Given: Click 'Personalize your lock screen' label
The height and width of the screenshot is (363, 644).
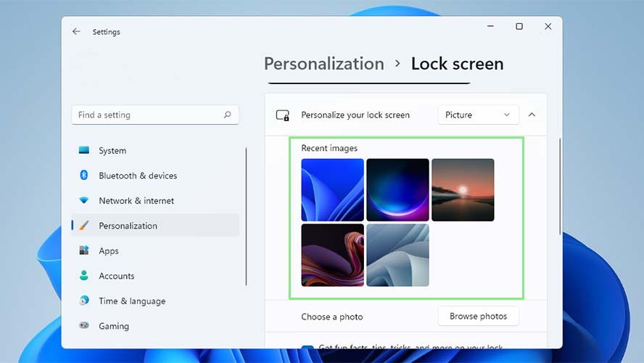Looking at the screenshot, I should click(355, 115).
